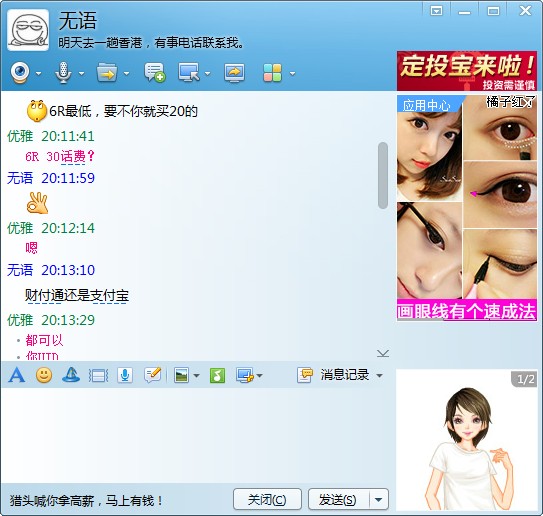Start a video call with webcam icon
The height and width of the screenshot is (516, 543).
click(x=20, y=73)
